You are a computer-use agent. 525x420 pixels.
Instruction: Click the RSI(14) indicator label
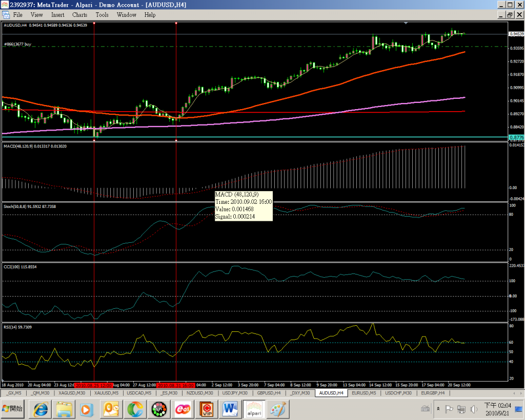(17, 327)
